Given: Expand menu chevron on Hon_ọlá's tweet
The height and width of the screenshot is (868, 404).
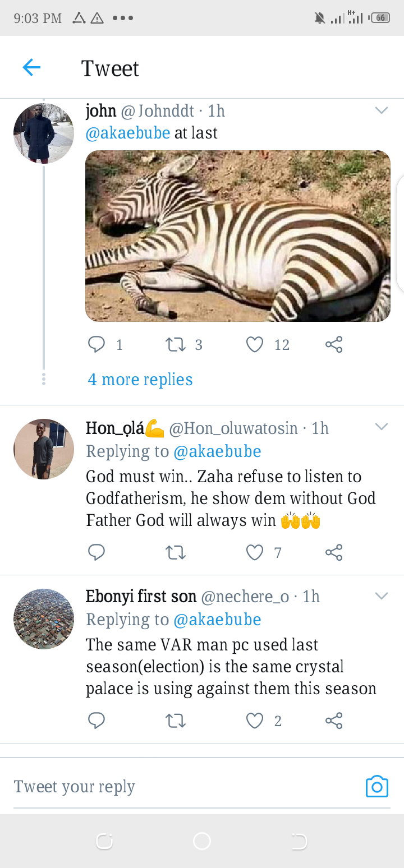Looking at the screenshot, I should pos(382,427).
